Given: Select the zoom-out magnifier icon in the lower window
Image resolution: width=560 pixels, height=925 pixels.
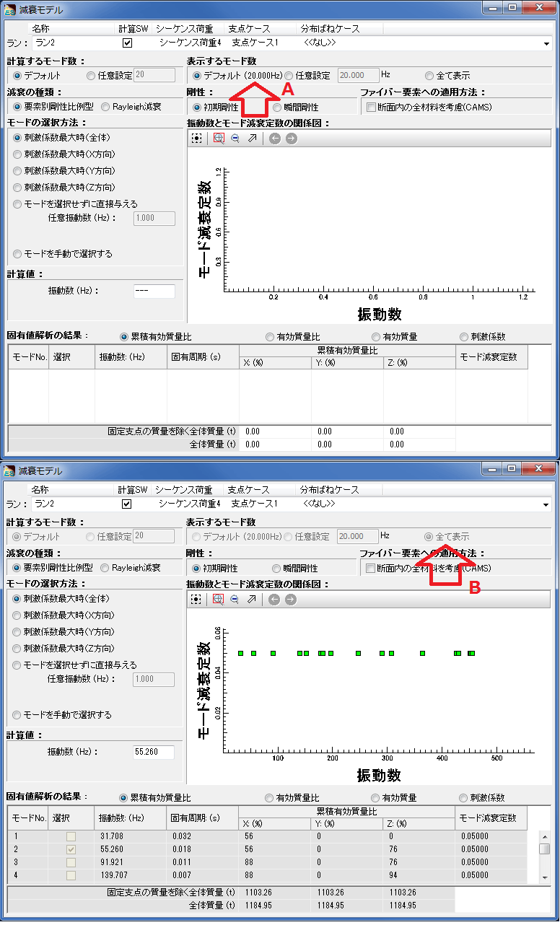Looking at the screenshot, I should coord(234,599).
